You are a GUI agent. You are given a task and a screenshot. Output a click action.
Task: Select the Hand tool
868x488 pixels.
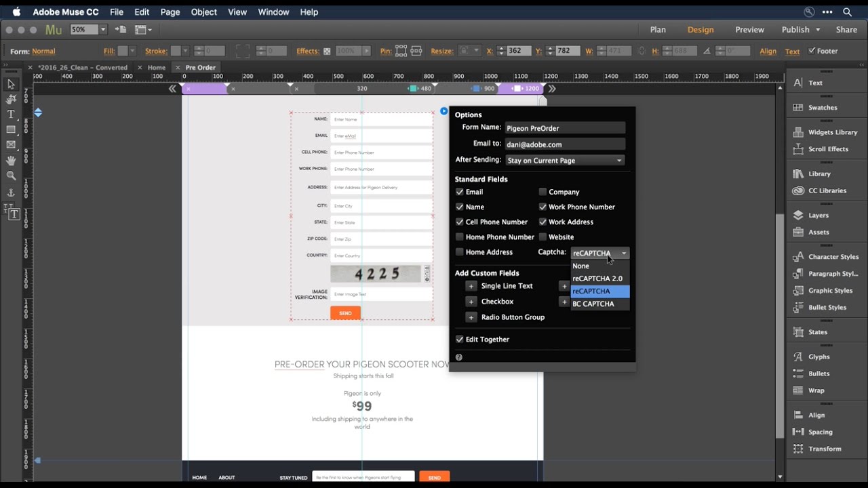11,161
